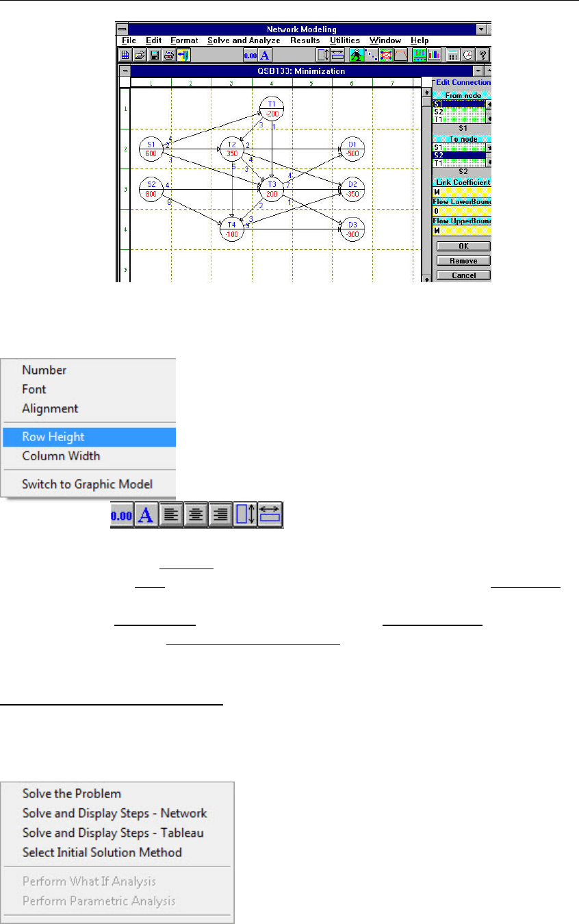Viewport: 579px width, 924px height.
Task: Click the Print icon in toolbar
Action: pos(168,55)
